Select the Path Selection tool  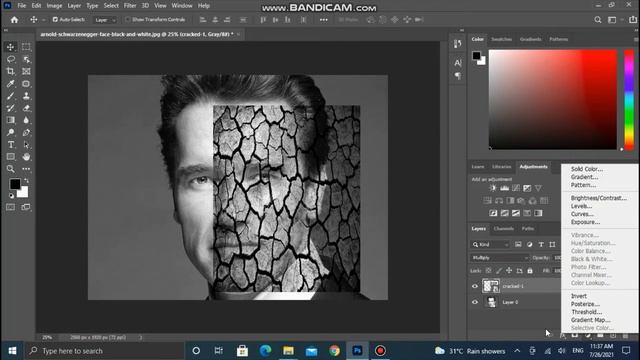[26, 144]
